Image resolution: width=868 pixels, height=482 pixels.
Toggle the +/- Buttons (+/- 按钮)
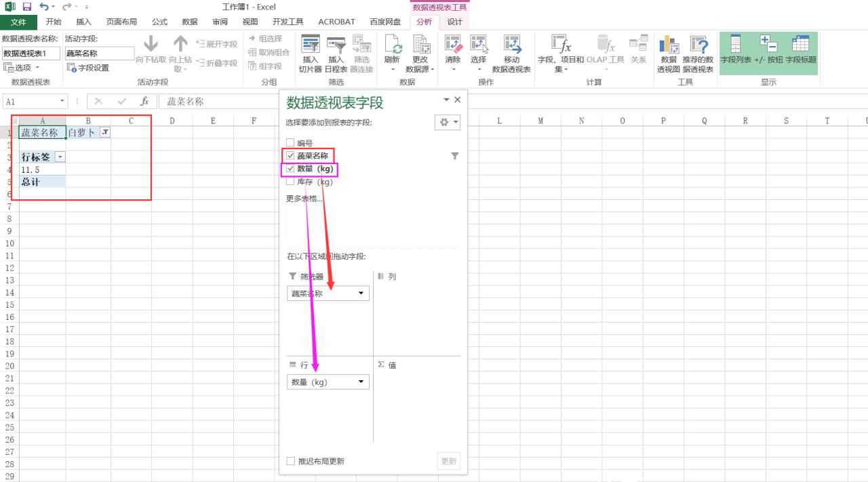(768, 51)
